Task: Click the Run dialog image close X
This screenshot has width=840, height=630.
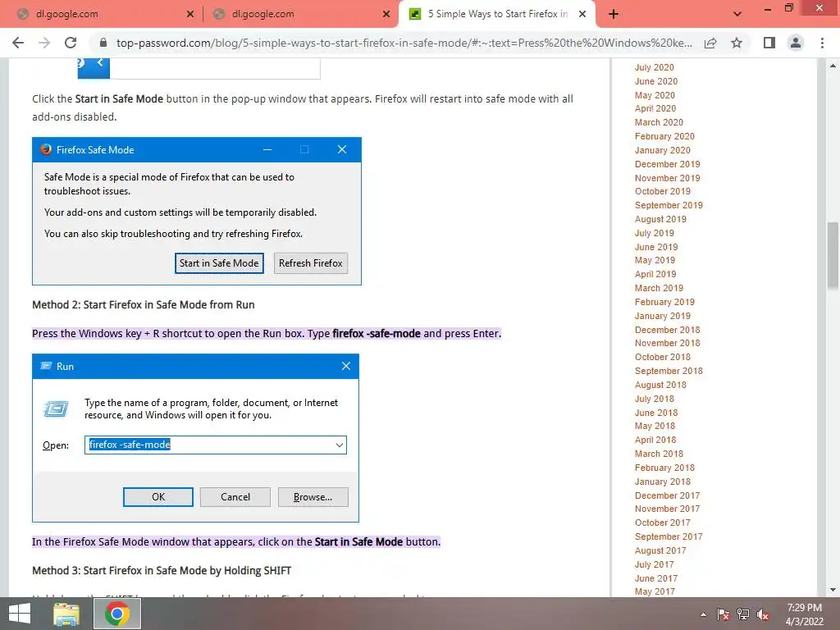Action: 346,366
